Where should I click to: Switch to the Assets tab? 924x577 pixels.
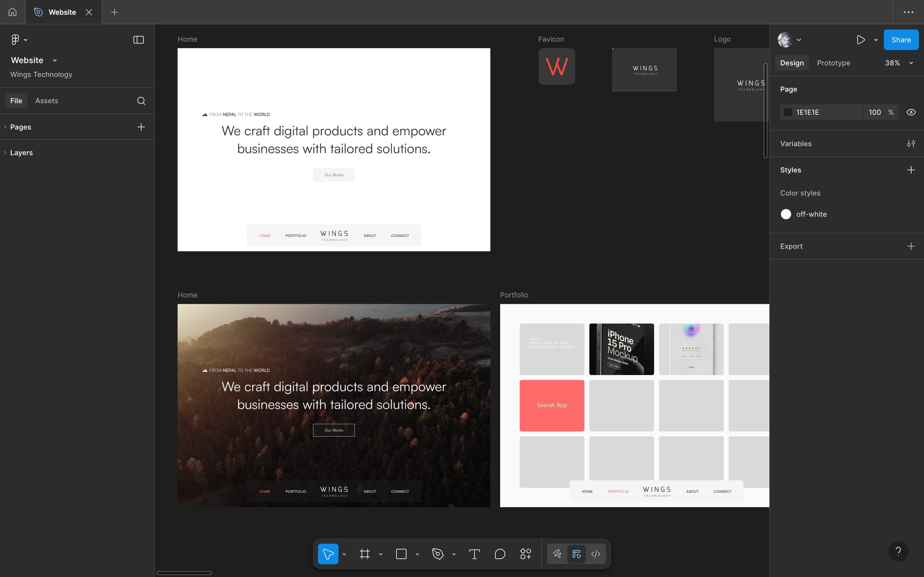tap(47, 100)
